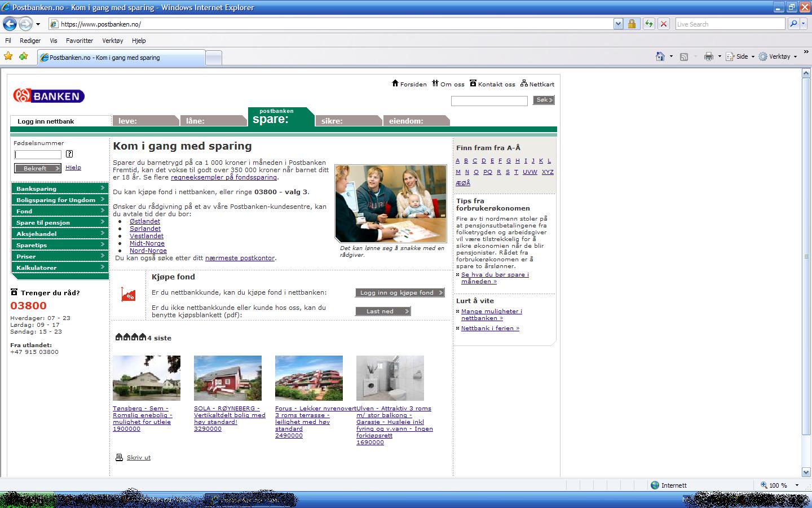Open the Print dropdown arrow
812x508 pixels.
tap(720, 56)
